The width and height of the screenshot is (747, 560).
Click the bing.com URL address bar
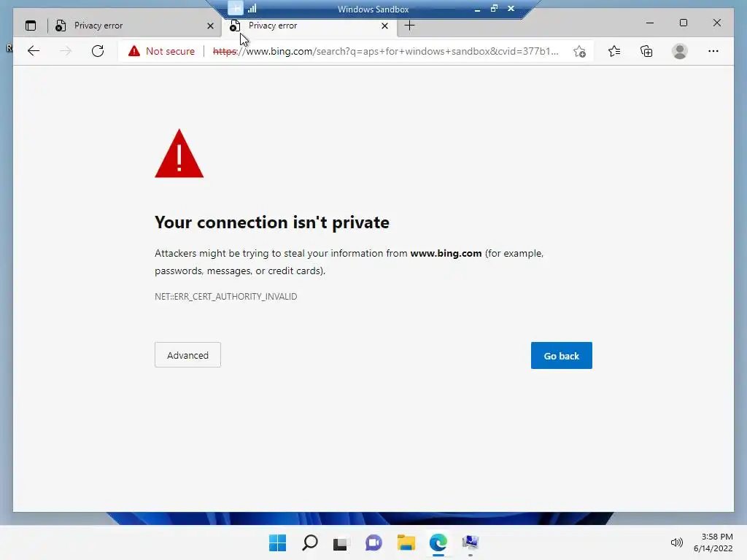[385, 51]
